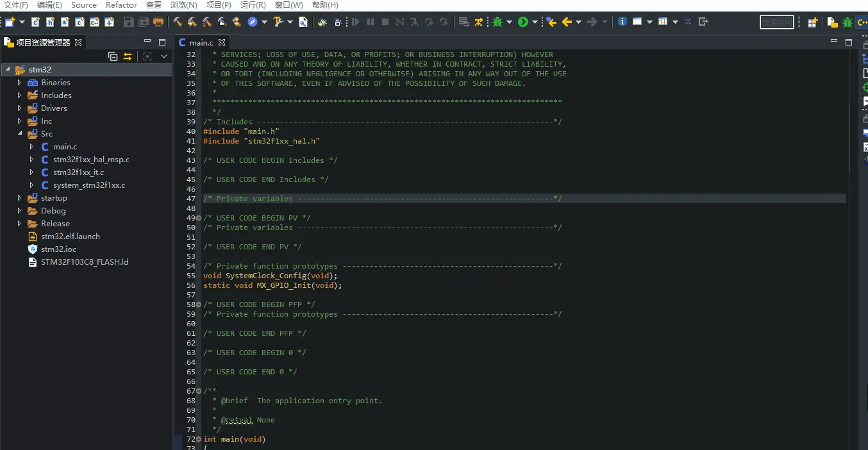This screenshot has width=868, height=450.
Task: Open the 运行(R) menu
Action: 253,5
